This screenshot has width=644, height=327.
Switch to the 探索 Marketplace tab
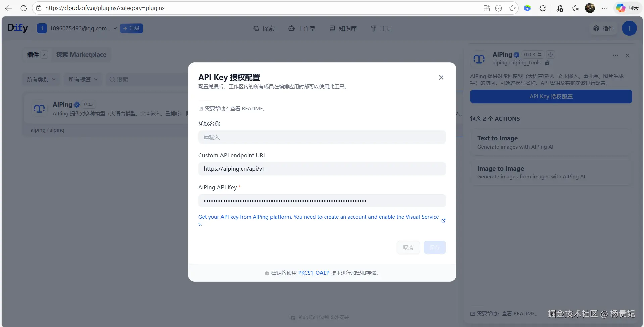(x=81, y=55)
